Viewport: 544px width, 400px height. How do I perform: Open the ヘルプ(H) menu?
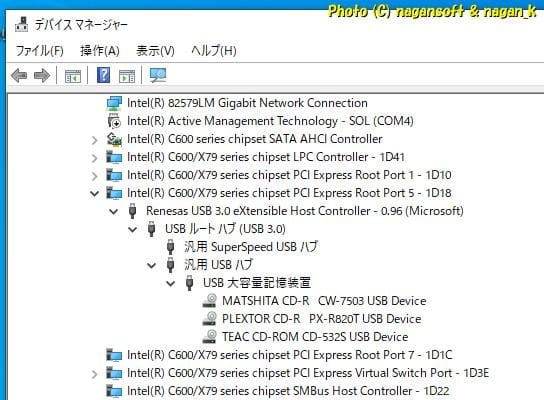click(x=214, y=51)
